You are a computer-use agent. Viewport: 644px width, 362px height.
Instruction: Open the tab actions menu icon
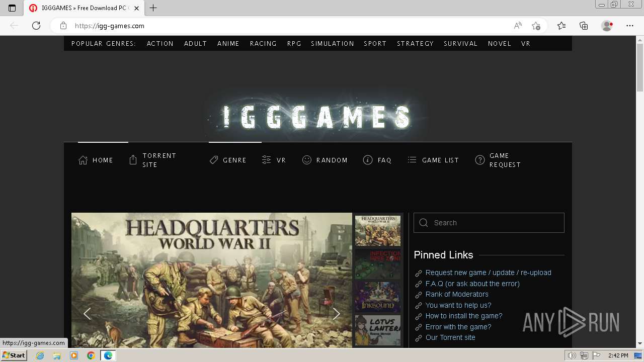[12, 8]
